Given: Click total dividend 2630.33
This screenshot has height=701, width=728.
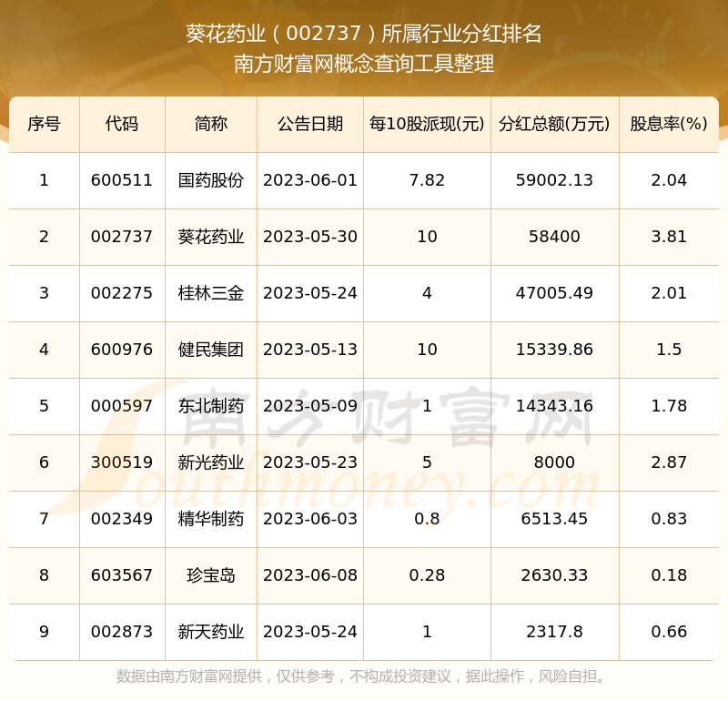Looking at the screenshot, I should pos(554,575).
